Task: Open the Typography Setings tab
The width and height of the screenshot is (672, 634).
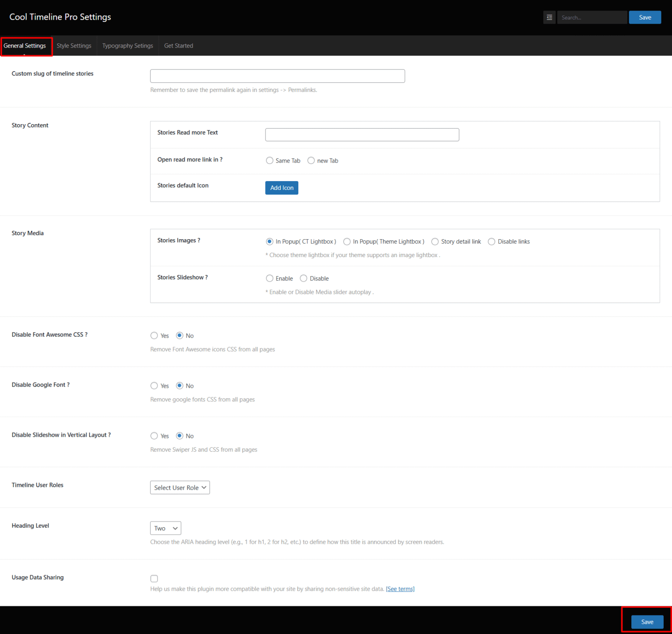Action: pos(127,45)
